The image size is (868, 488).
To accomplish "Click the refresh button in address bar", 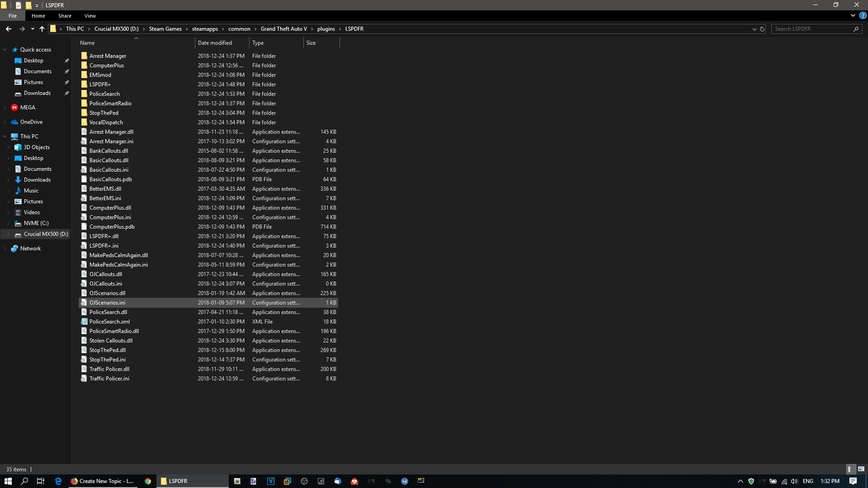I will 762,29.
